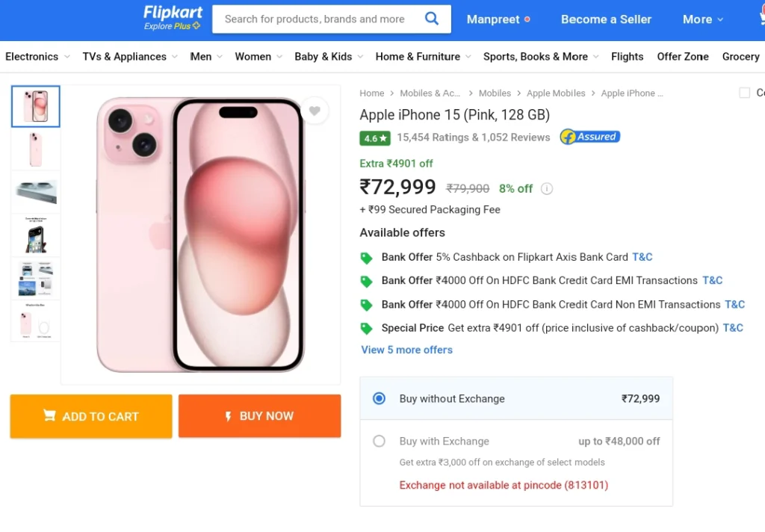Select Buy with Exchange radio button

(379, 442)
